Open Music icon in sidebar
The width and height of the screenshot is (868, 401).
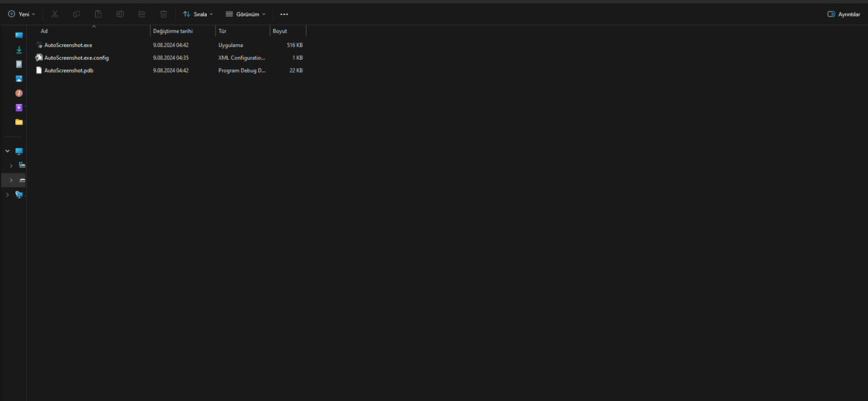(x=19, y=92)
